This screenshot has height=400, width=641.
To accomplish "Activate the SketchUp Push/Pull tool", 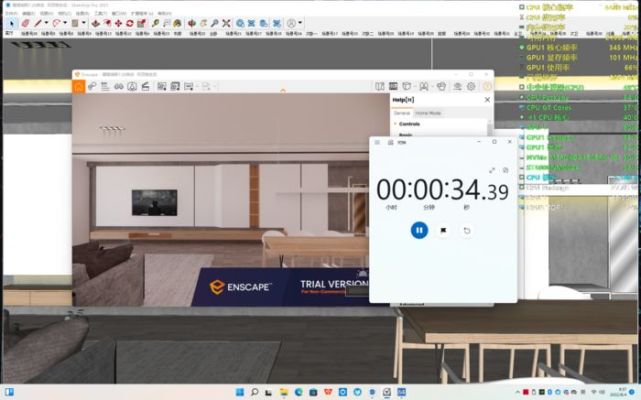I will pyautogui.click(x=95, y=23).
